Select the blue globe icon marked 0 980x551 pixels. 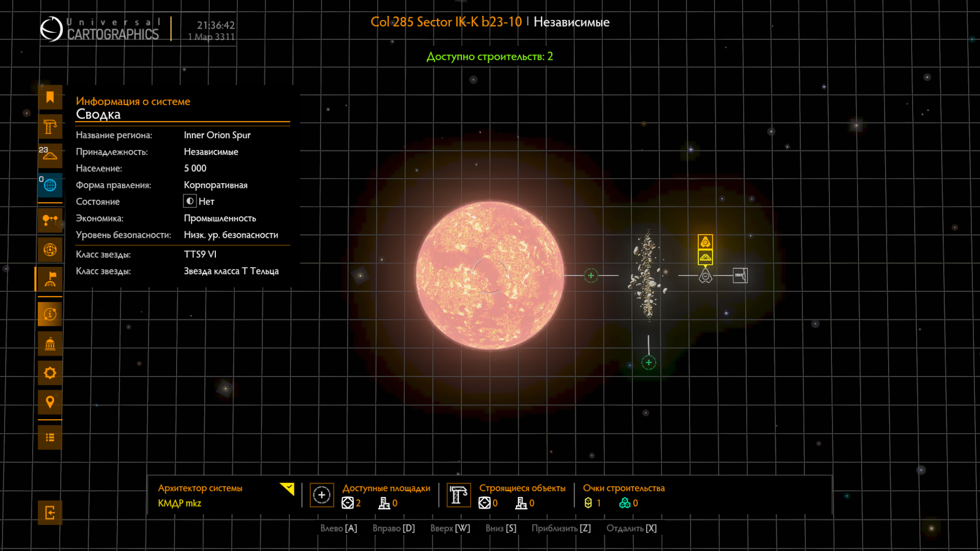pyautogui.click(x=50, y=185)
